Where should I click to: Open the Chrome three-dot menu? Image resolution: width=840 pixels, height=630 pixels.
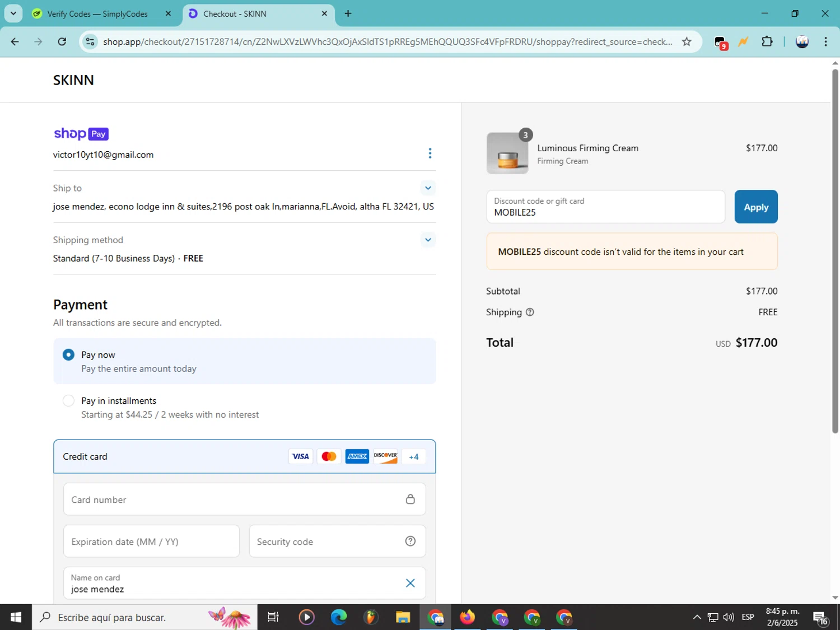[x=825, y=41]
